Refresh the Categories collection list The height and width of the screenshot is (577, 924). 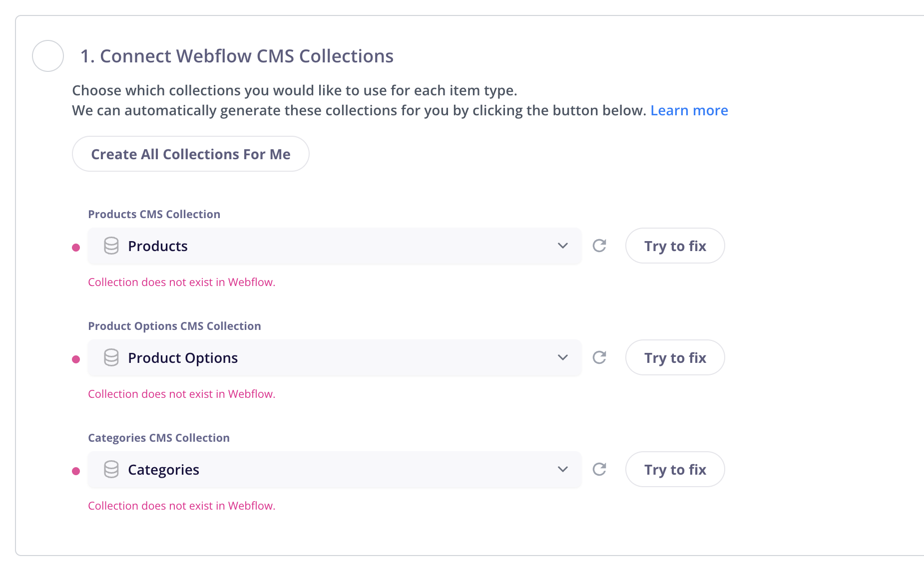(599, 469)
